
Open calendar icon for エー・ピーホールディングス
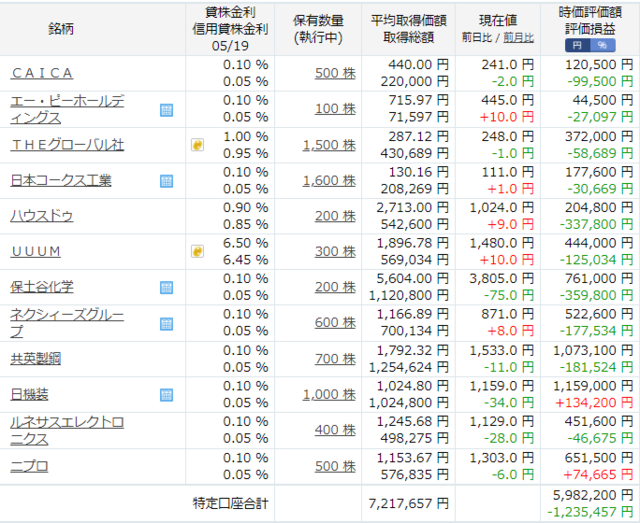pos(167,110)
